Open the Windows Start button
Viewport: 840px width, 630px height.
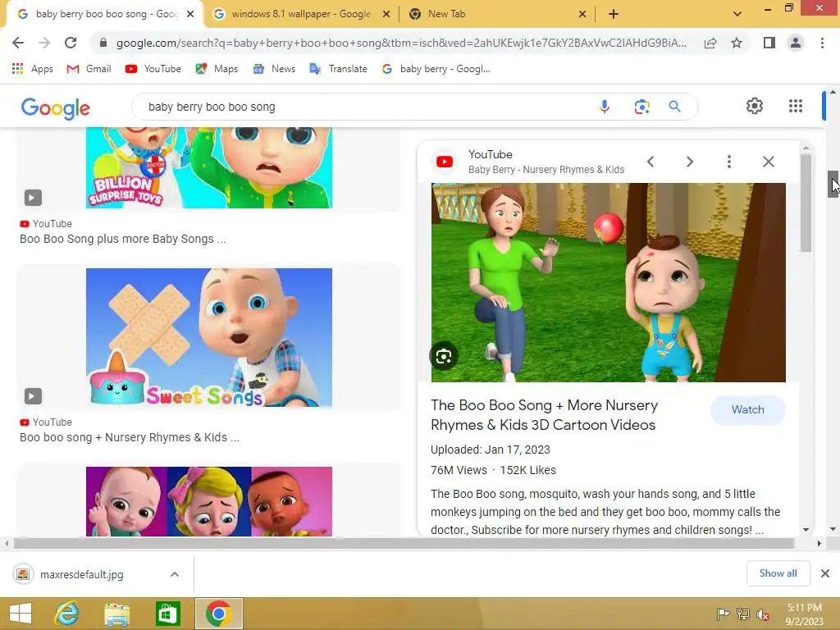click(21, 614)
